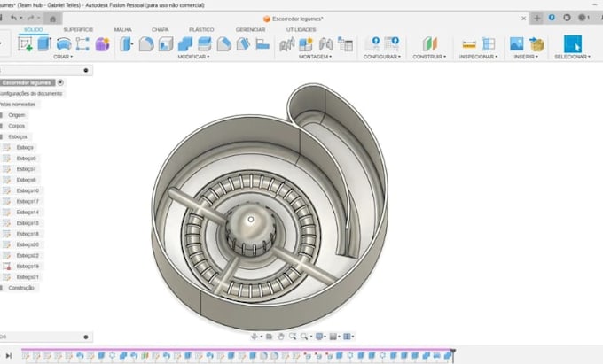Select the Press Pull tool
This screenshot has width=603, height=364.
pos(126,43)
